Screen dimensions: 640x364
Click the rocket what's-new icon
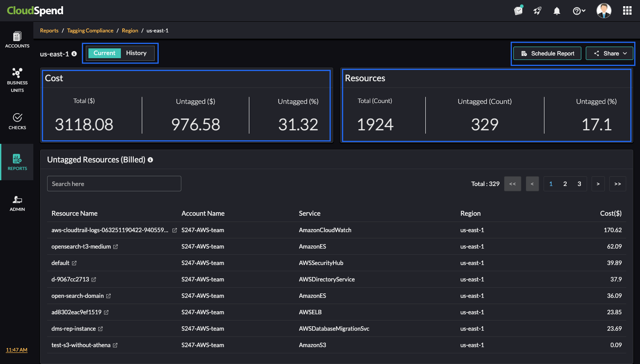tap(537, 10)
